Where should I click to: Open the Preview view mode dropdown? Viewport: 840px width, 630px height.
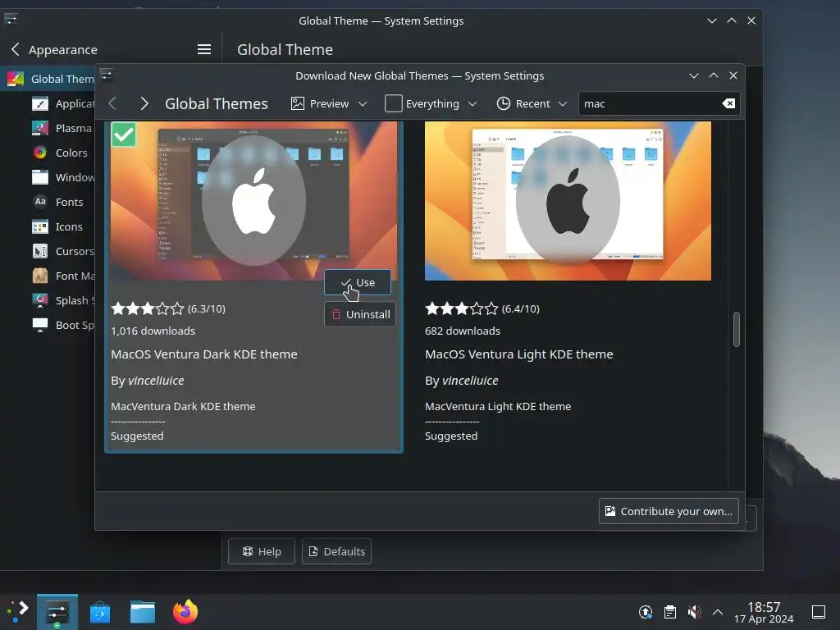click(x=329, y=103)
